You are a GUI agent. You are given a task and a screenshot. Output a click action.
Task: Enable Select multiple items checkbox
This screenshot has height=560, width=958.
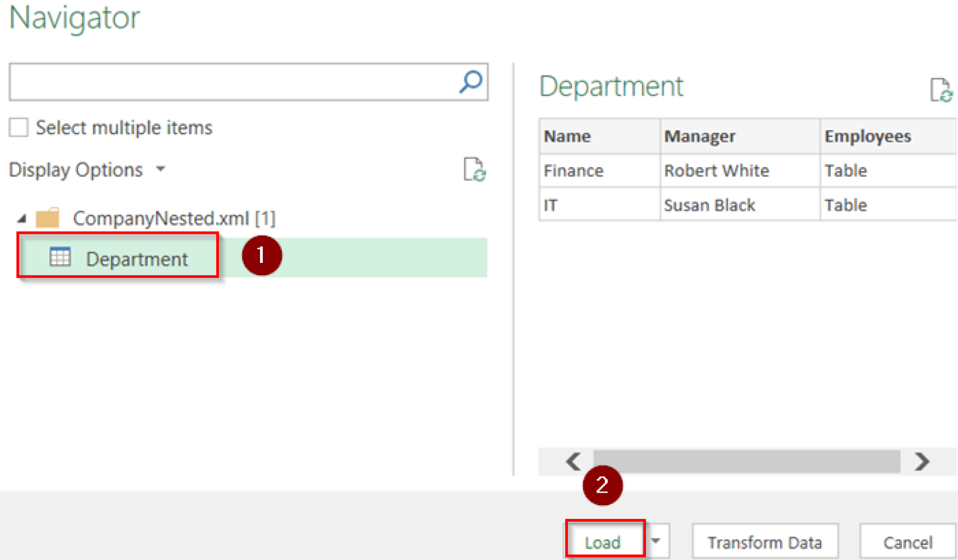[x=19, y=127]
